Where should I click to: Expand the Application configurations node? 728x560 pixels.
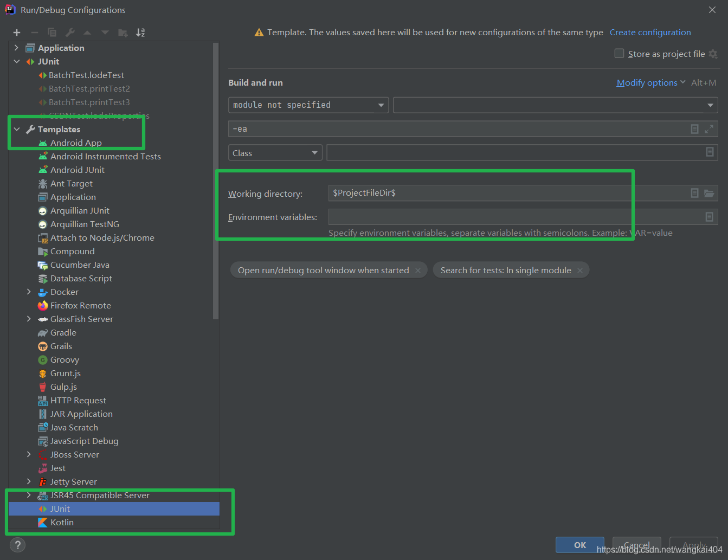pyautogui.click(x=16, y=48)
